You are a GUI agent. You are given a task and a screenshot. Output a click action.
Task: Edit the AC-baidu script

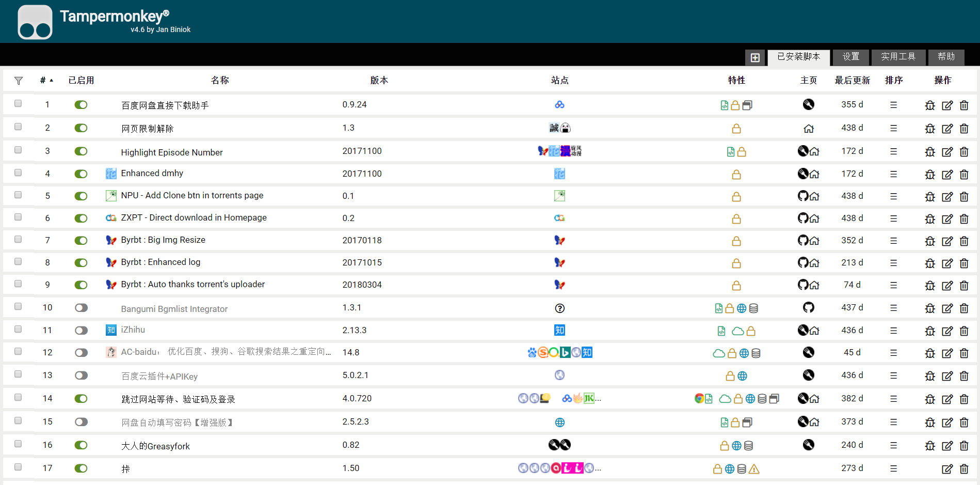coord(947,353)
